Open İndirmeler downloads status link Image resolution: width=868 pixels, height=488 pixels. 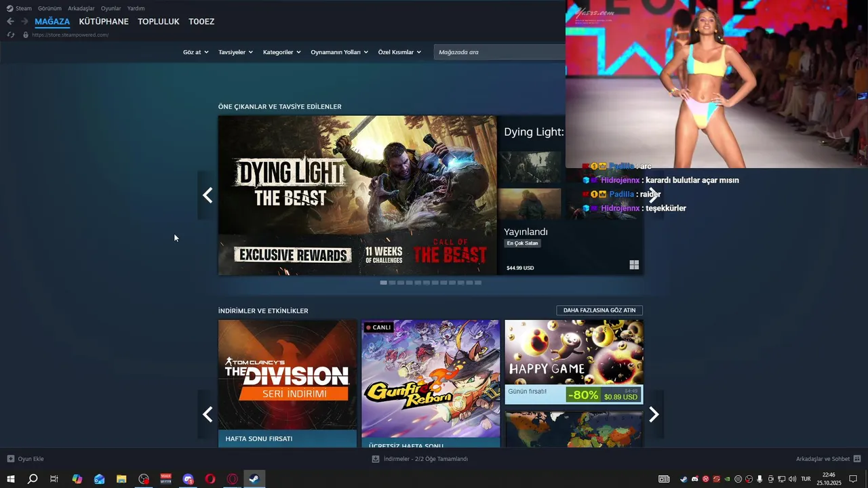tap(426, 459)
